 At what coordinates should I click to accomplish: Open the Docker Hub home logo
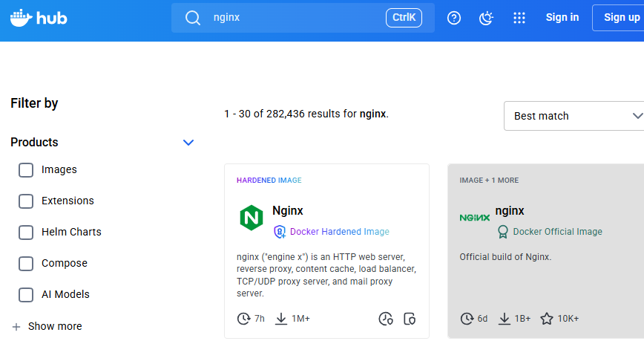point(39,18)
